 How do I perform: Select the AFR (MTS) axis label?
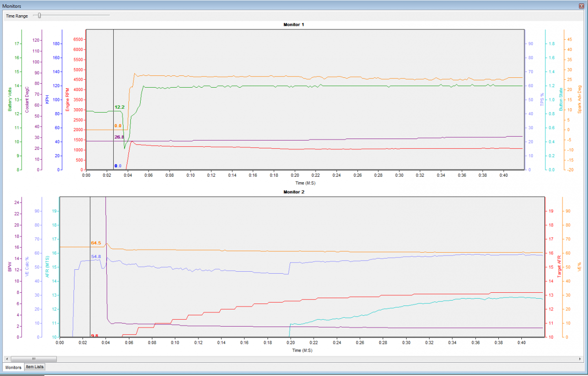[47, 267]
